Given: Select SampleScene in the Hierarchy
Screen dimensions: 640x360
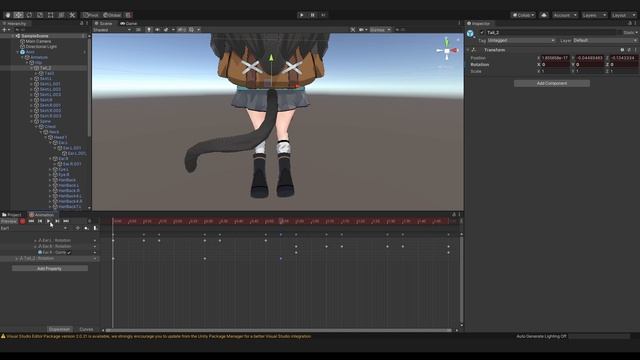Looking at the screenshot, I should coord(35,36).
